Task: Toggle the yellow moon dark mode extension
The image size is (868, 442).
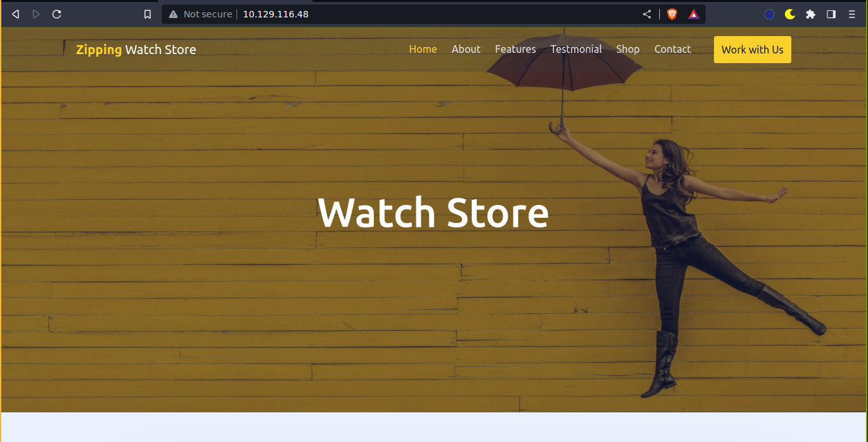Action: pos(790,14)
